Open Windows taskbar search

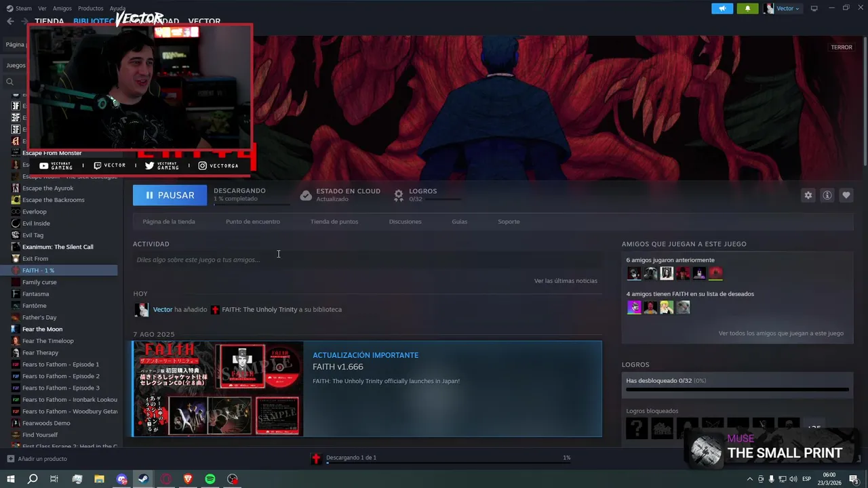coord(33,479)
